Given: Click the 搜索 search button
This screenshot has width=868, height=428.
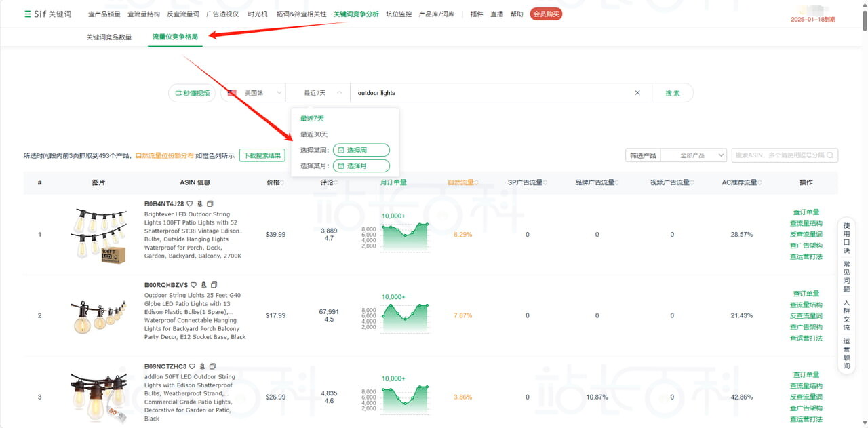Looking at the screenshot, I should pyautogui.click(x=673, y=93).
